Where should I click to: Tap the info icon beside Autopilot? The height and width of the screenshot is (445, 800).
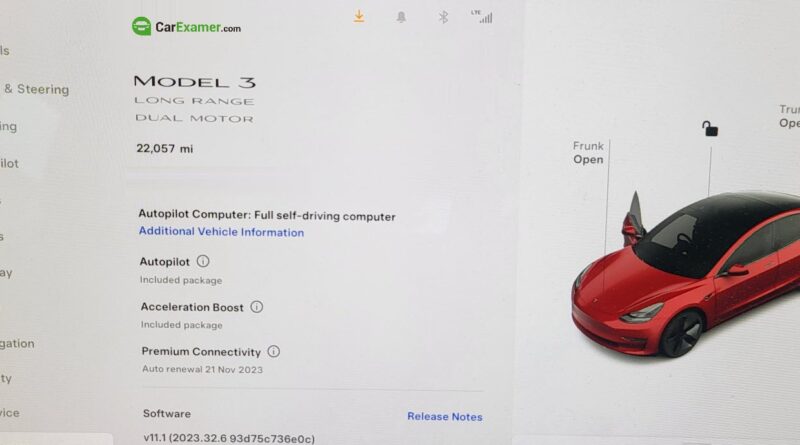click(203, 261)
